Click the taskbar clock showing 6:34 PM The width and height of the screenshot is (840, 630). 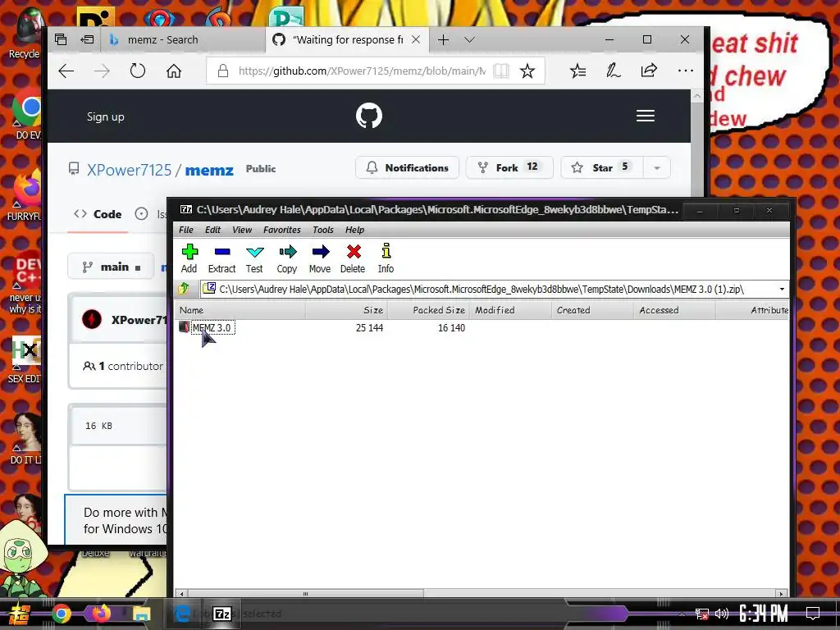764,614
